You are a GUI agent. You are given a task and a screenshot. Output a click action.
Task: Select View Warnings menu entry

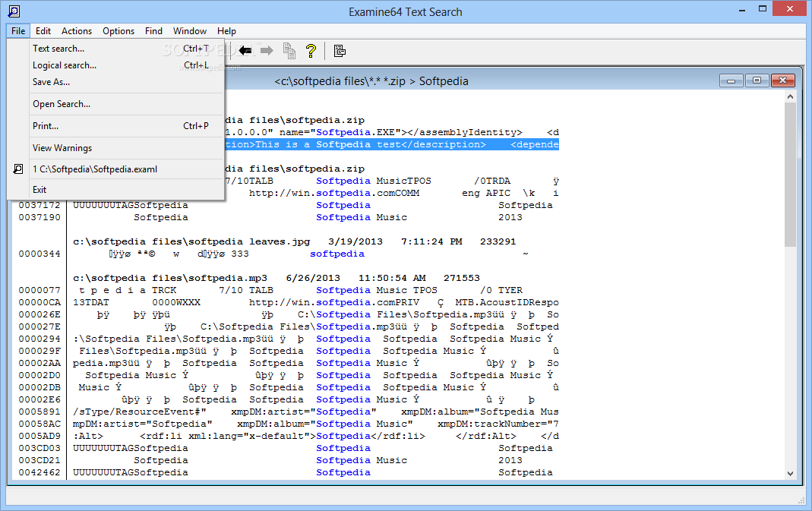pyautogui.click(x=116, y=148)
